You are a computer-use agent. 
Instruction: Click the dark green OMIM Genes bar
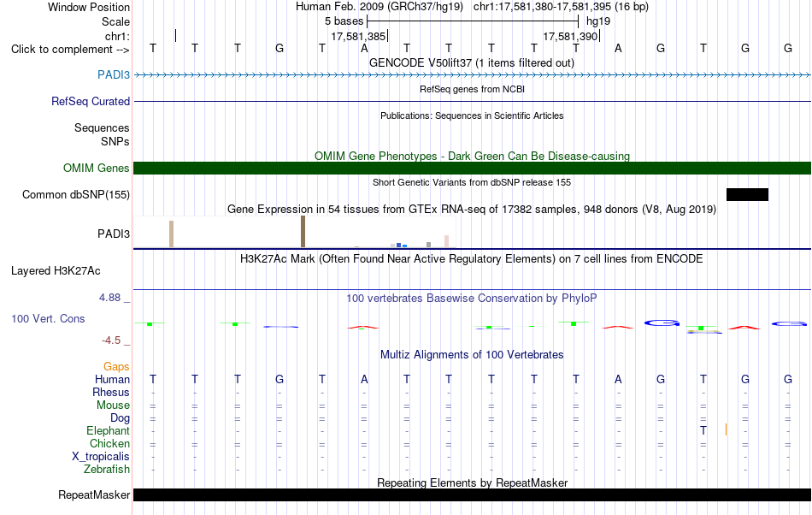472,168
